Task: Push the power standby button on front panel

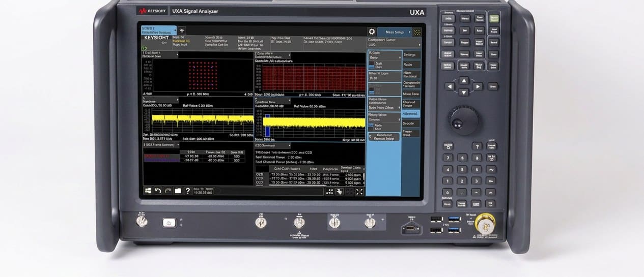Action: click(169, 222)
